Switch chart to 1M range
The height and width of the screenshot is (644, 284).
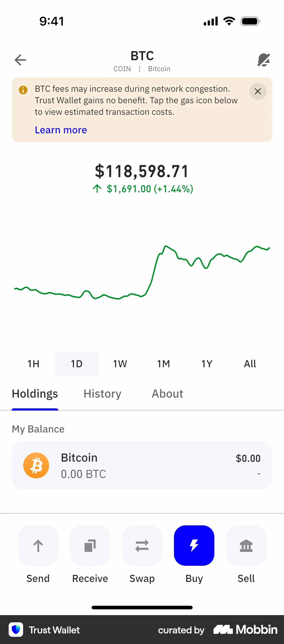(163, 364)
